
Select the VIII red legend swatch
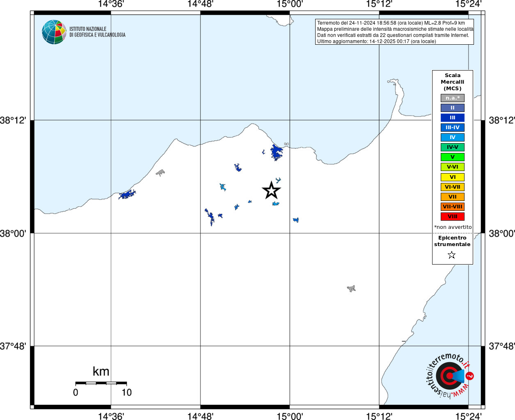click(453, 217)
